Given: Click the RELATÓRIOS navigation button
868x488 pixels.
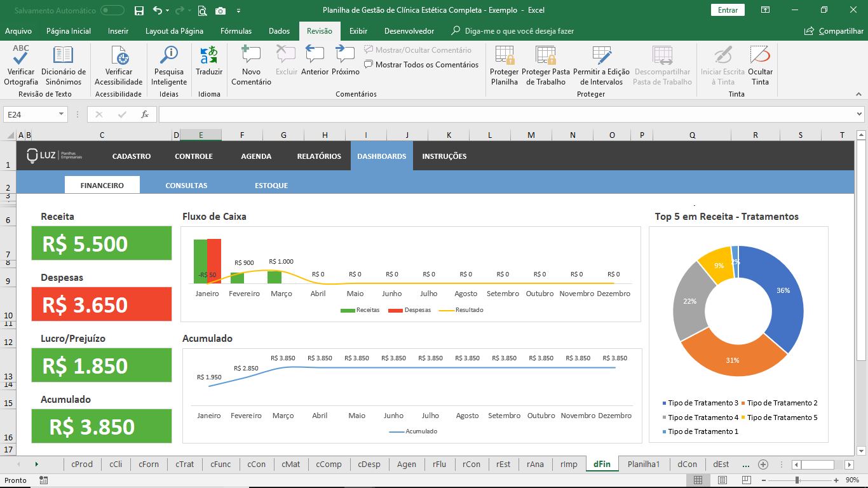Looking at the screenshot, I should [319, 156].
